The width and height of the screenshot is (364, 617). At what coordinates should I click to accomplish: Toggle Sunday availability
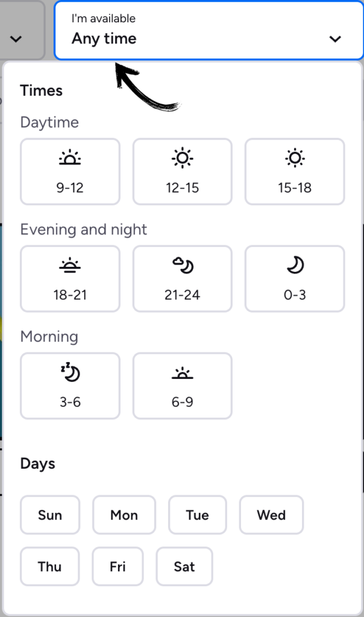(50, 515)
